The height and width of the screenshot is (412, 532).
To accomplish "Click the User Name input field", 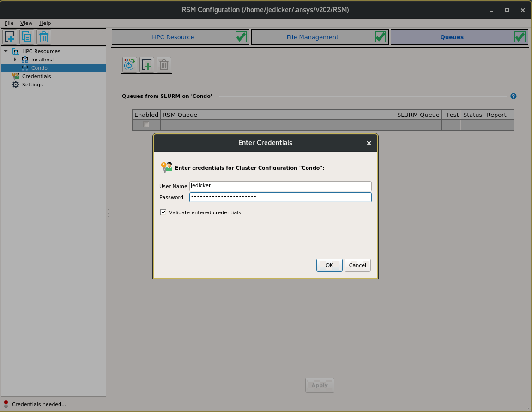I will click(280, 186).
